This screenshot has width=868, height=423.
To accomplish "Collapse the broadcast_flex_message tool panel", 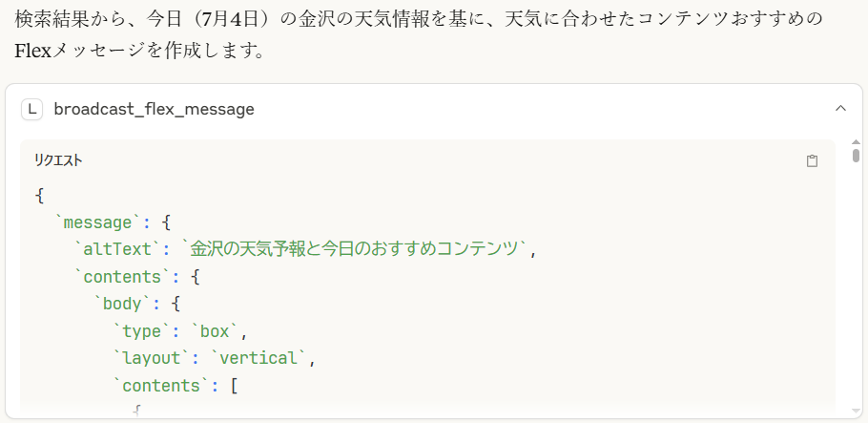I will [840, 108].
